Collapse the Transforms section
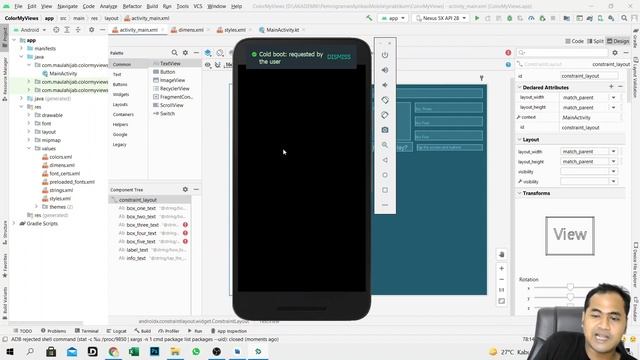This screenshot has height=360, width=640. coord(520,193)
